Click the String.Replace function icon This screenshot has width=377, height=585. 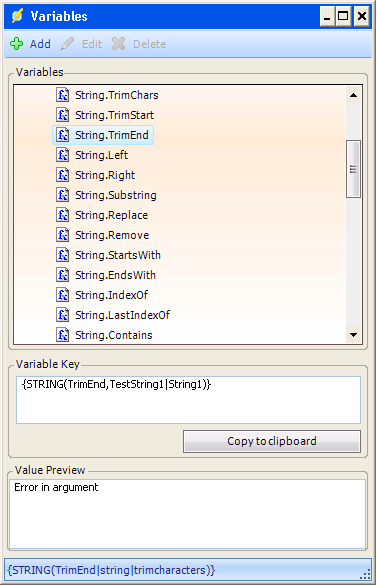point(63,215)
